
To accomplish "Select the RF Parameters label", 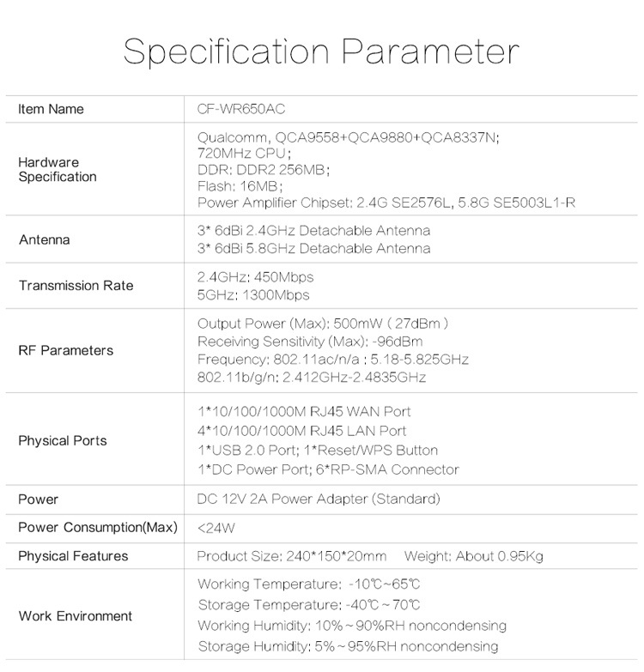I will pos(66,350).
